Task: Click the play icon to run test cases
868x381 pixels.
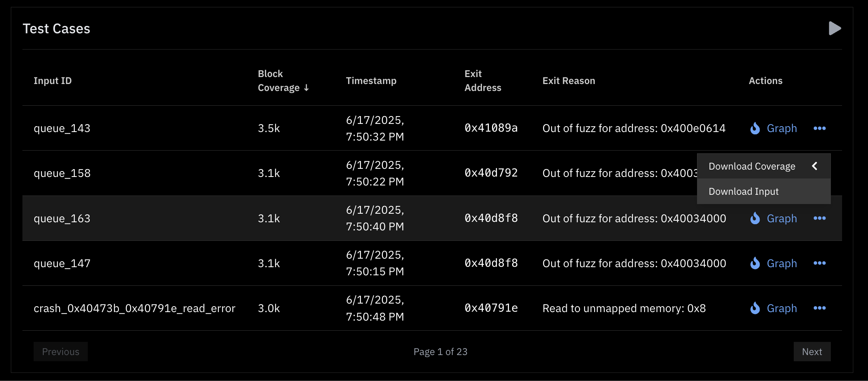Action: pyautogui.click(x=834, y=28)
